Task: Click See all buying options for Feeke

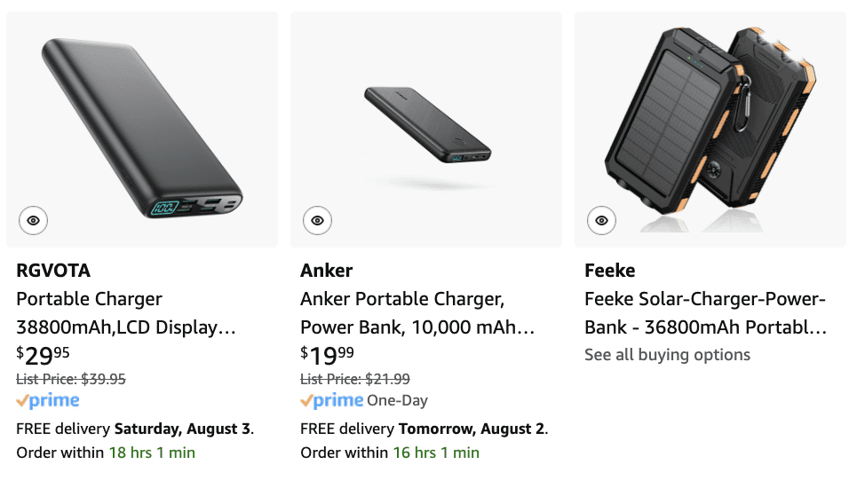Action: coord(667,355)
